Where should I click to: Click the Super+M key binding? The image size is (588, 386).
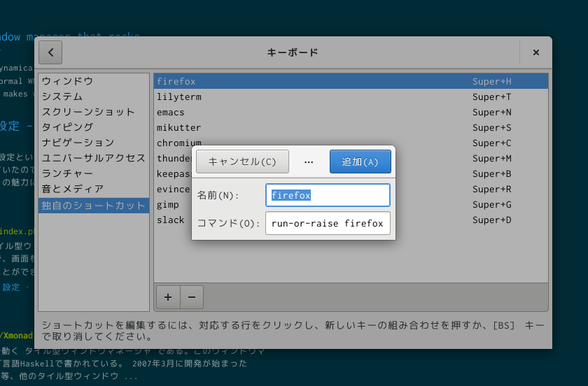[x=491, y=158]
